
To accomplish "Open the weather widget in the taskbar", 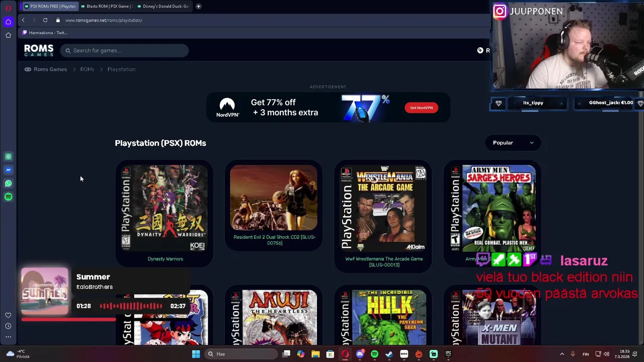I will tap(17, 354).
